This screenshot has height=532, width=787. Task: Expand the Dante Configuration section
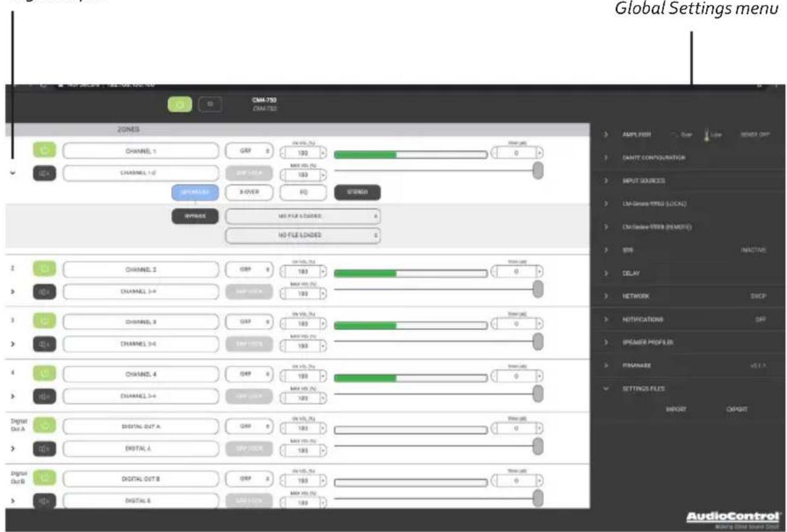606,157
